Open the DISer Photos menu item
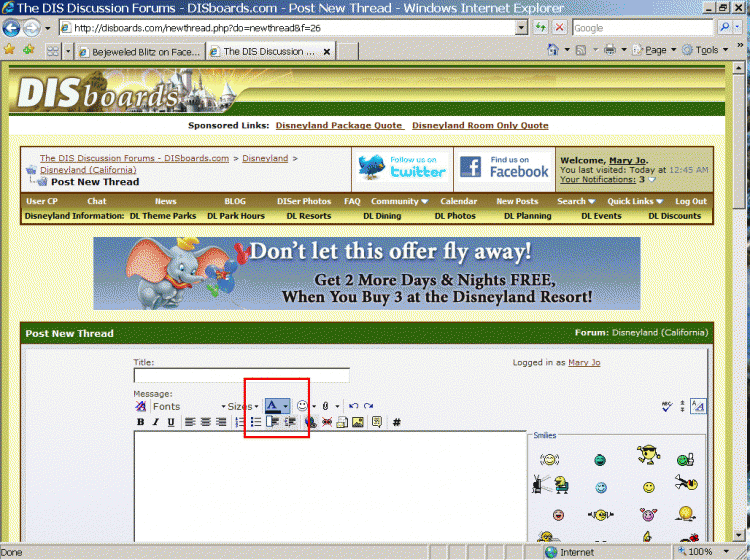Image resolution: width=750 pixels, height=560 pixels. coord(304,201)
